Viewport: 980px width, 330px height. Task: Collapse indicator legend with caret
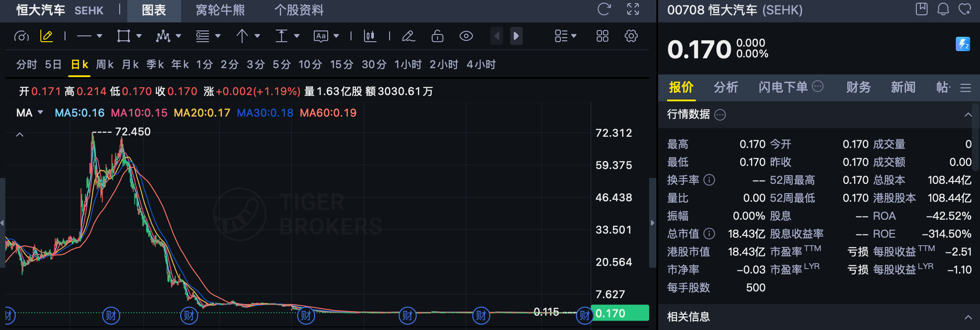point(20,135)
